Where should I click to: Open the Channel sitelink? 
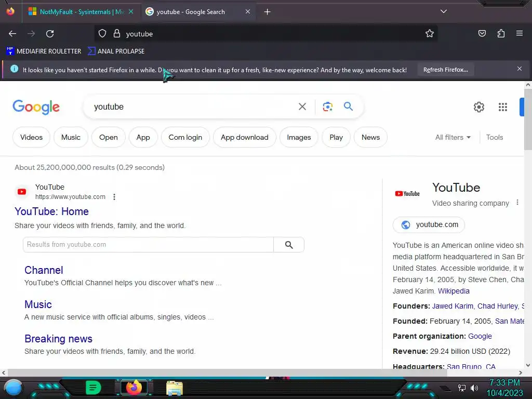pos(44,270)
